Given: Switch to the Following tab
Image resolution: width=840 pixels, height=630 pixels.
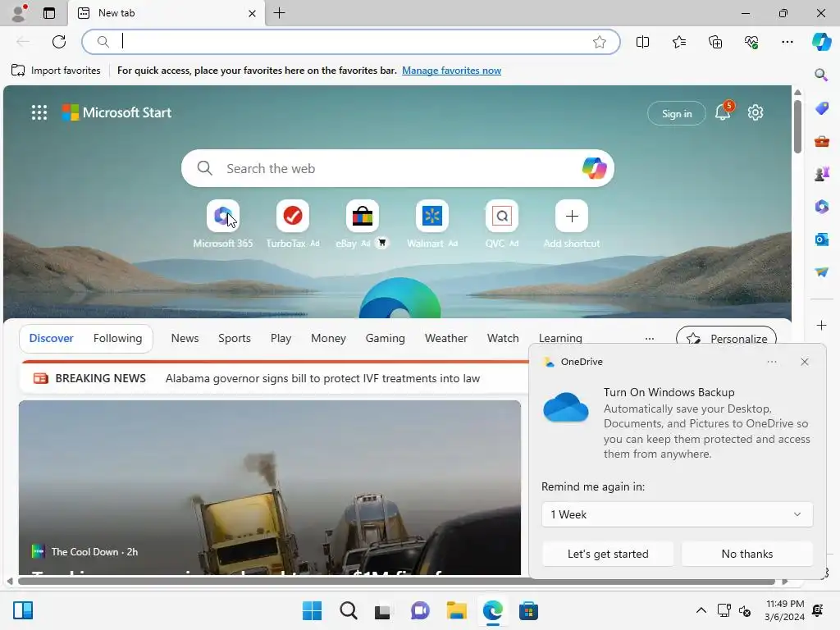Looking at the screenshot, I should click(x=118, y=338).
